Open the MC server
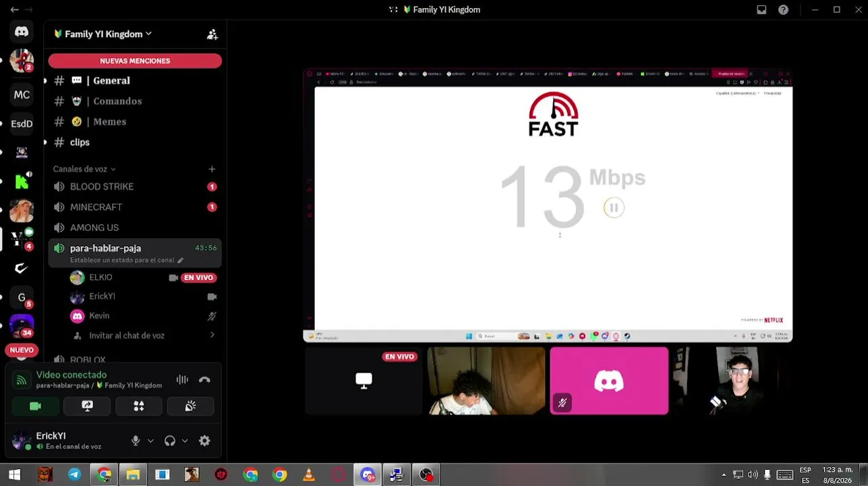 click(22, 95)
